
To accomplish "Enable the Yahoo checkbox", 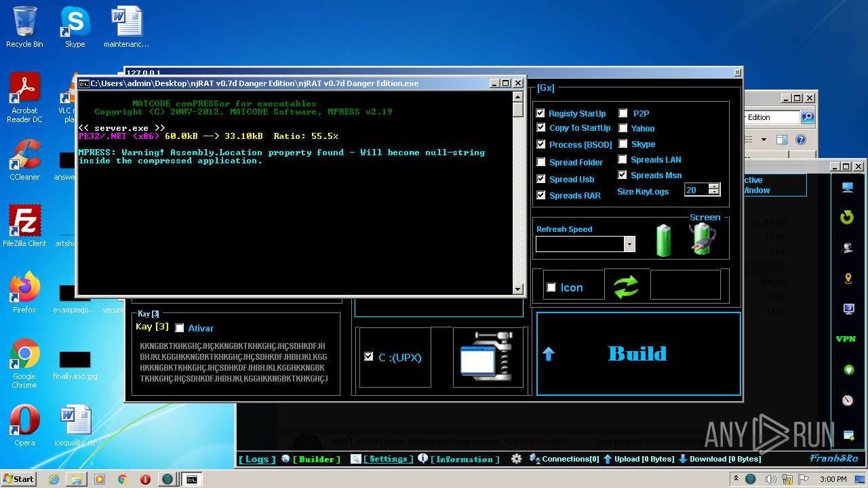I will tap(623, 128).
